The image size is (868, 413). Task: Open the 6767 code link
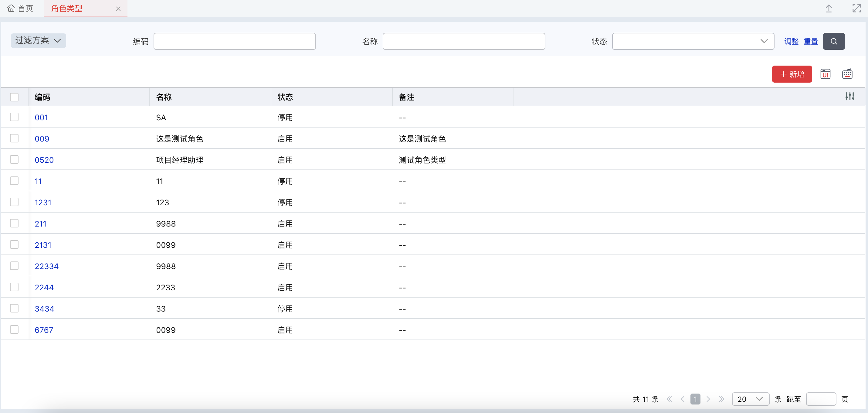pyautogui.click(x=44, y=330)
